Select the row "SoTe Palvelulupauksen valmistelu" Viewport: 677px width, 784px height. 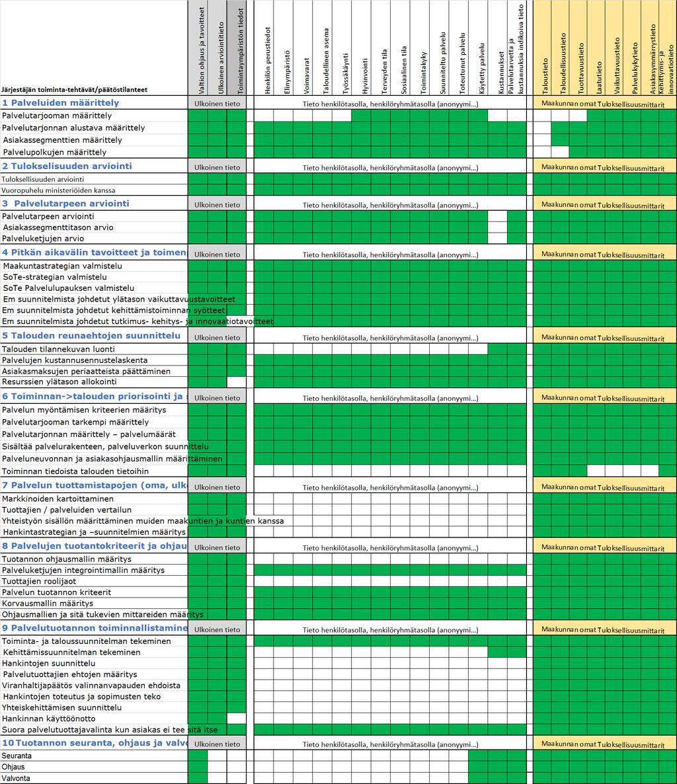(x=69, y=288)
